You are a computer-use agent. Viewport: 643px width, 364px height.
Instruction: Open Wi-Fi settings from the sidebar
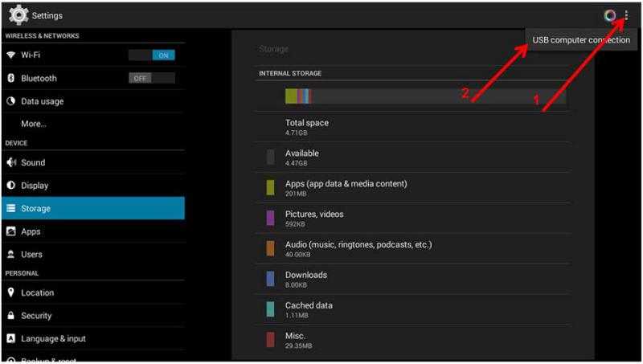point(31,55)
